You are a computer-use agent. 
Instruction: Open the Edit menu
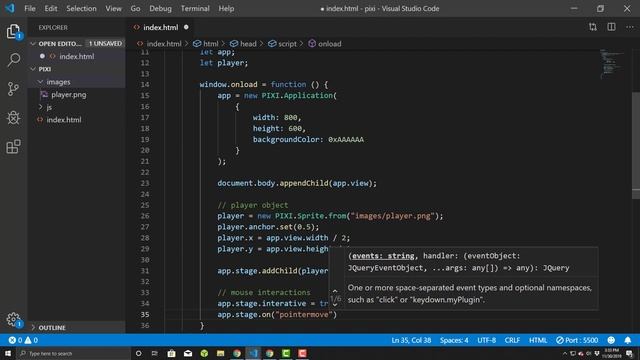51,9
